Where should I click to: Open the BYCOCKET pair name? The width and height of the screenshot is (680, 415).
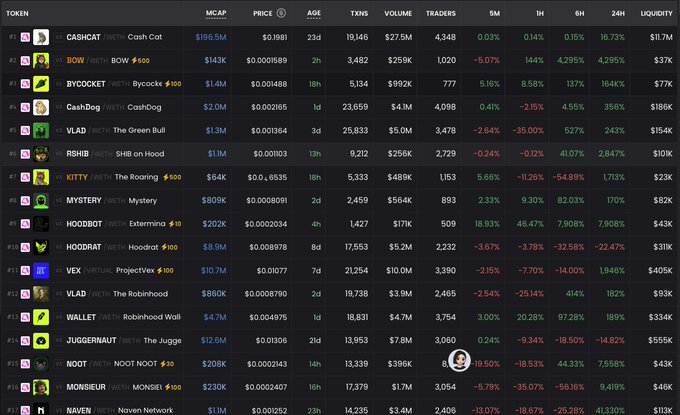click(114, 84)
